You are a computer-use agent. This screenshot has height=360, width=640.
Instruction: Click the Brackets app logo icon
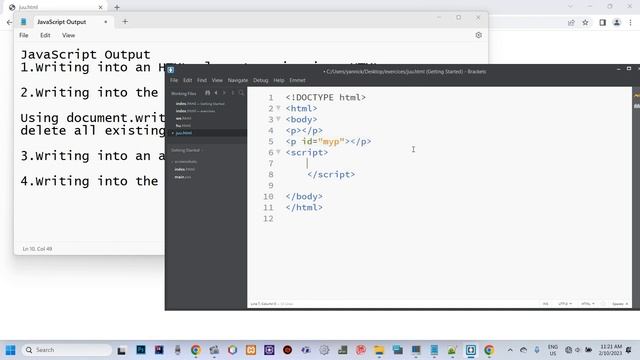point(171,70)
